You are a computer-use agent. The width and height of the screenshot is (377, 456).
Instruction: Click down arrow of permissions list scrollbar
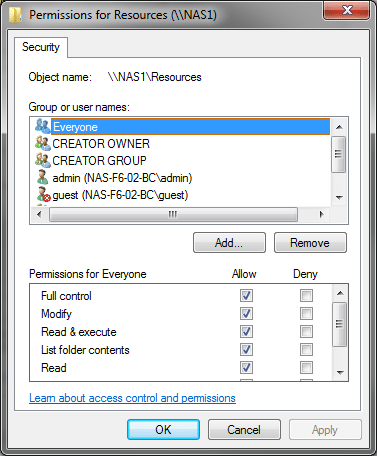tap(340, 372)
